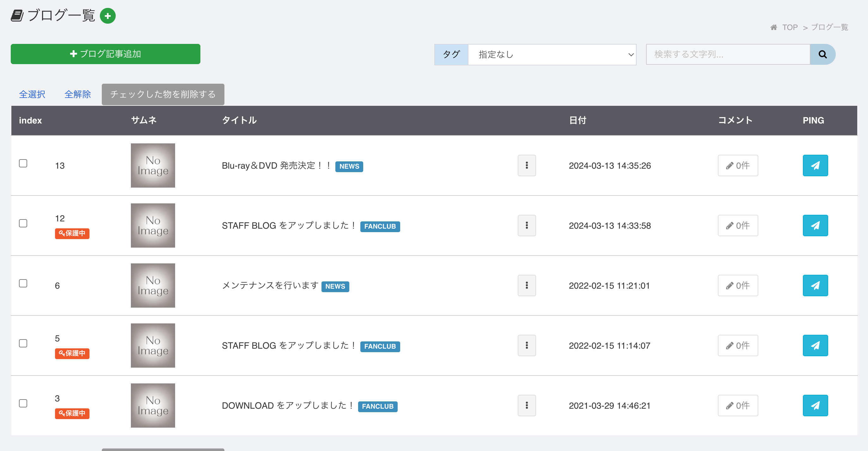The image size is (868, 451).
Task: Click the 検索する文字列 search field
Action: click(728, 54)
